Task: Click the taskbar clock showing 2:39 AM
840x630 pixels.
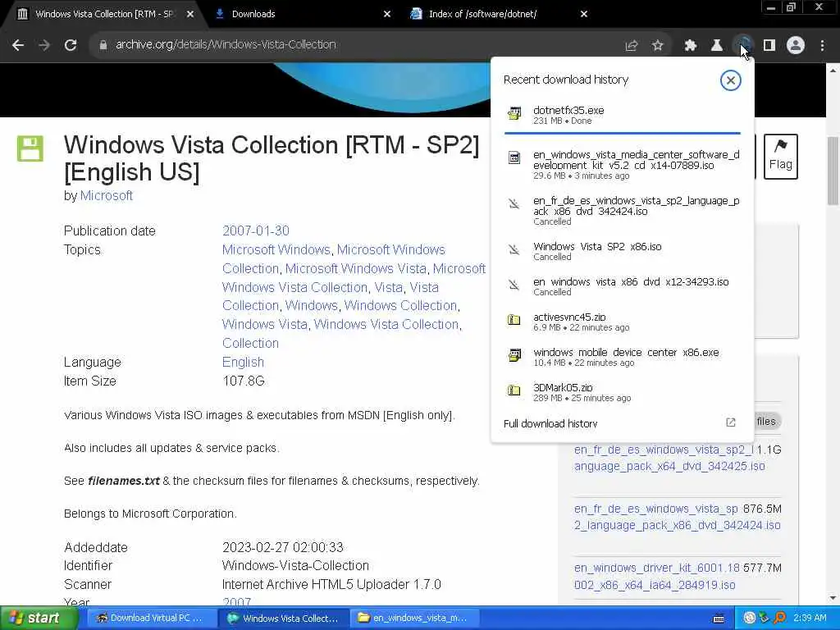Action: [x=810, y=619]
